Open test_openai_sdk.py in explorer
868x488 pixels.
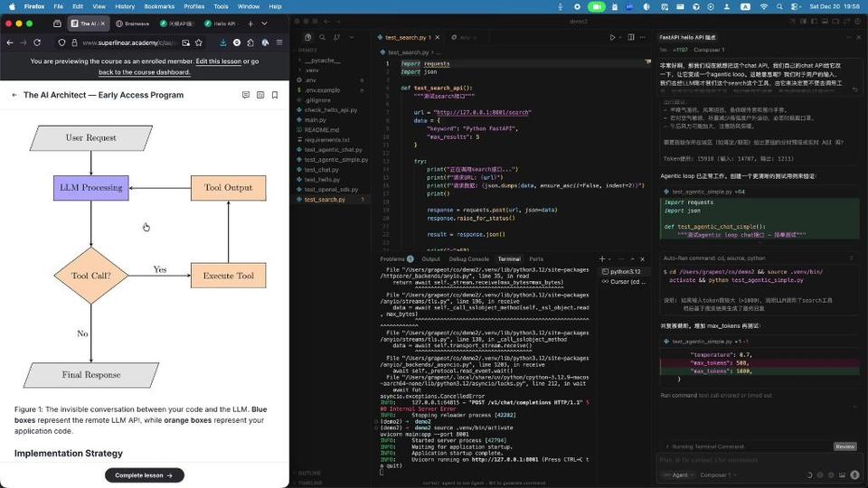point(331,190)
